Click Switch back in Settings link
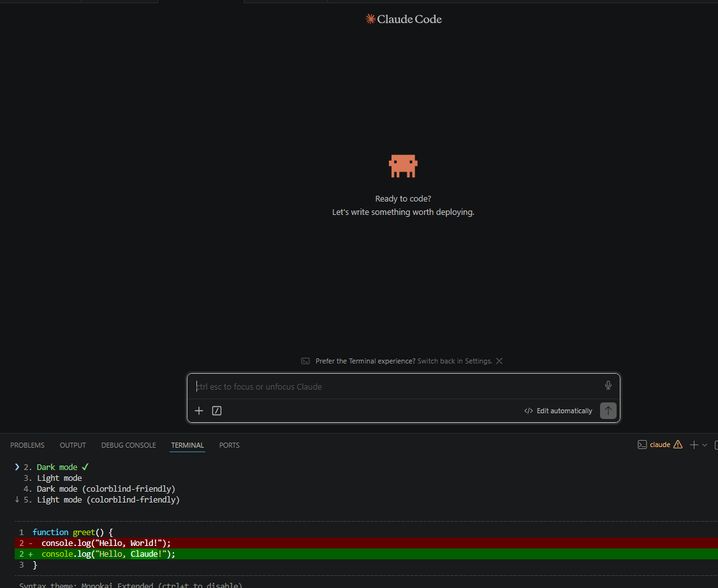This screenshot has height=588, width=718. 455,361
